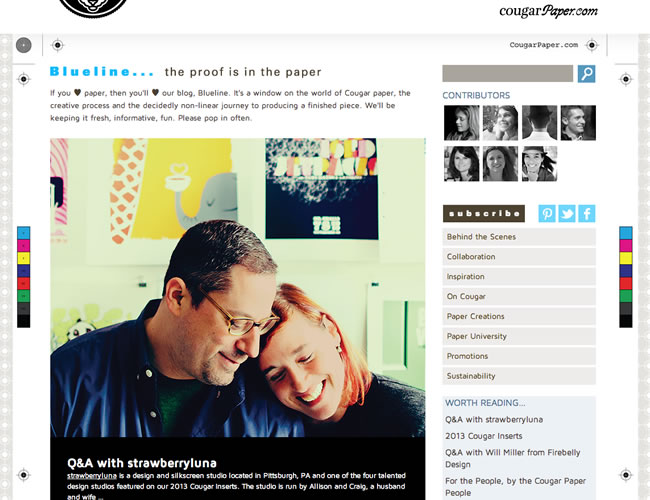
Task: Open the Behind the Scenes category
Action: 519,237
